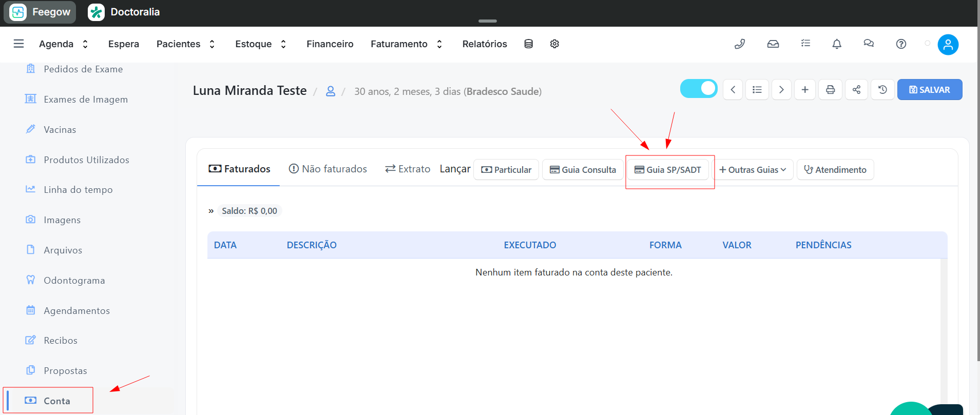
Task: Toggle the blue patient active switch
Action: tap(699, 89)
